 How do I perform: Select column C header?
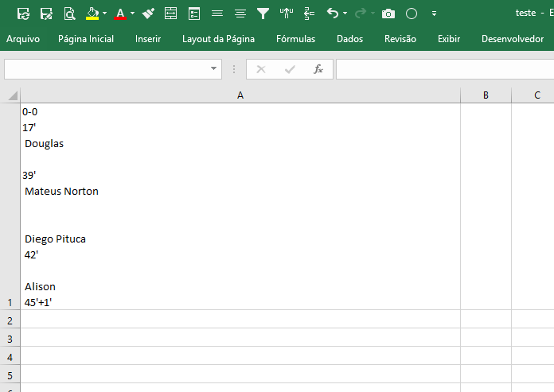533,95
